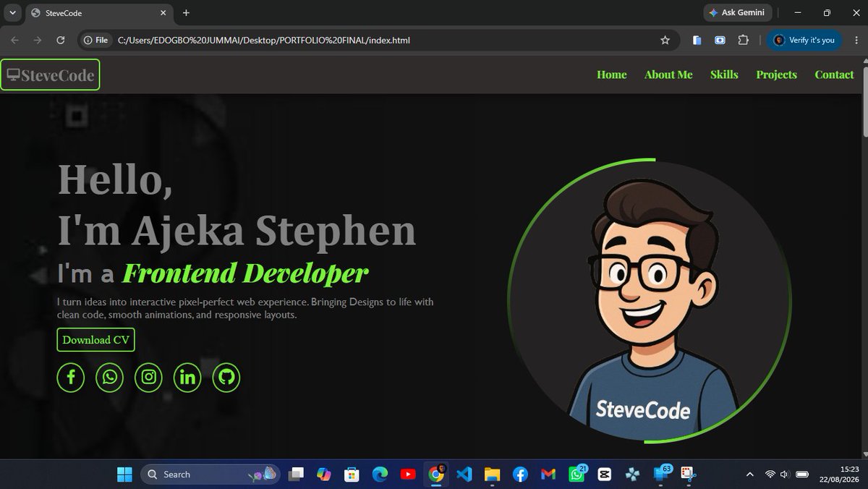Click the browser forward arrow
868x489 pixels.
pos(38,41)
